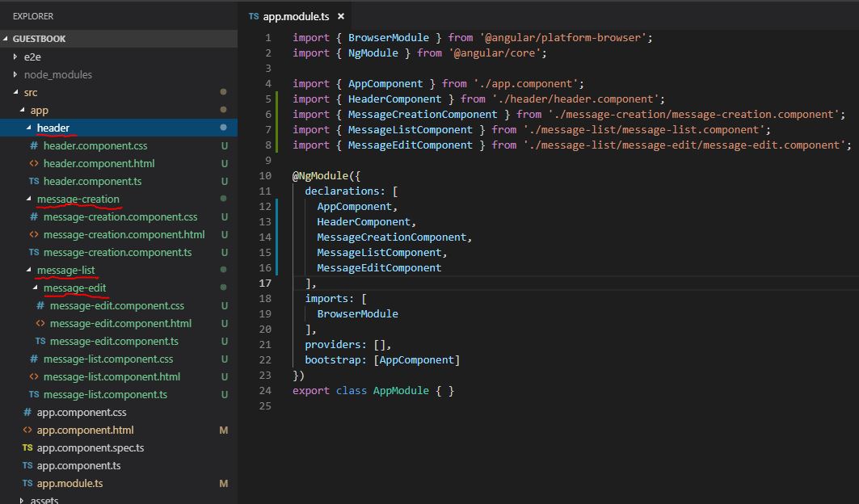Image resolution: width=859 pixels, height=504 pixels.
Task: Click the CSS icon beside app.component.css
Action: tap(27, 413)
